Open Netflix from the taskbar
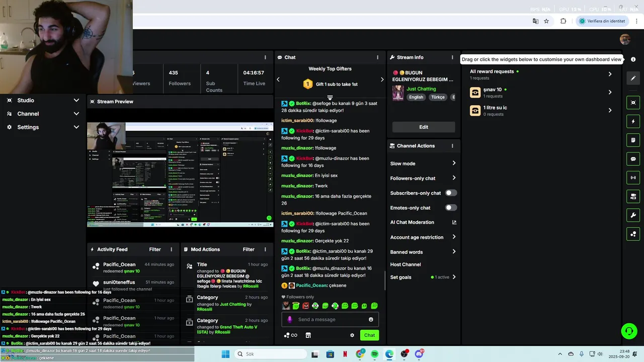Screen dimensions: 644x362 (345, 354)
